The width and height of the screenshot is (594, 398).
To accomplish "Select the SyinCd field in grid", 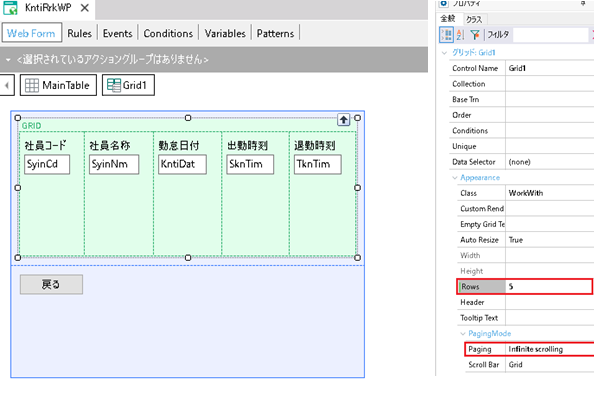I will 47,164.
